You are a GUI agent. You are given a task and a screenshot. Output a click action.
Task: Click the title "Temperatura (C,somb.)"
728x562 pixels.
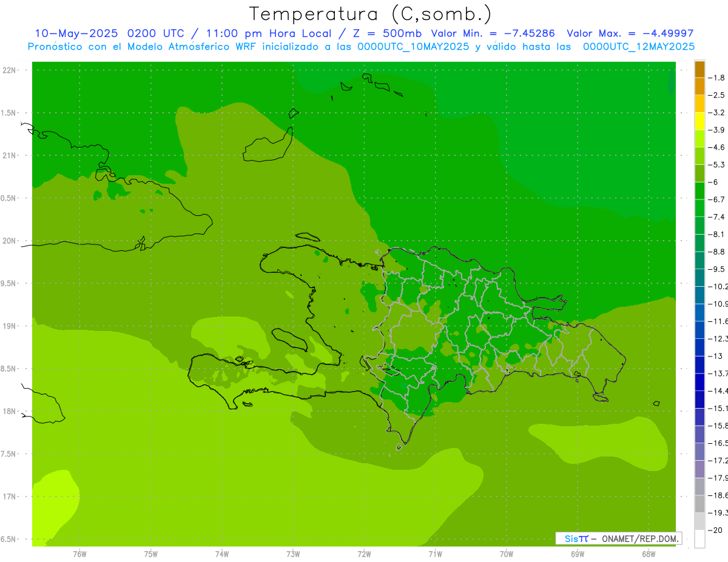coord(371,14)
